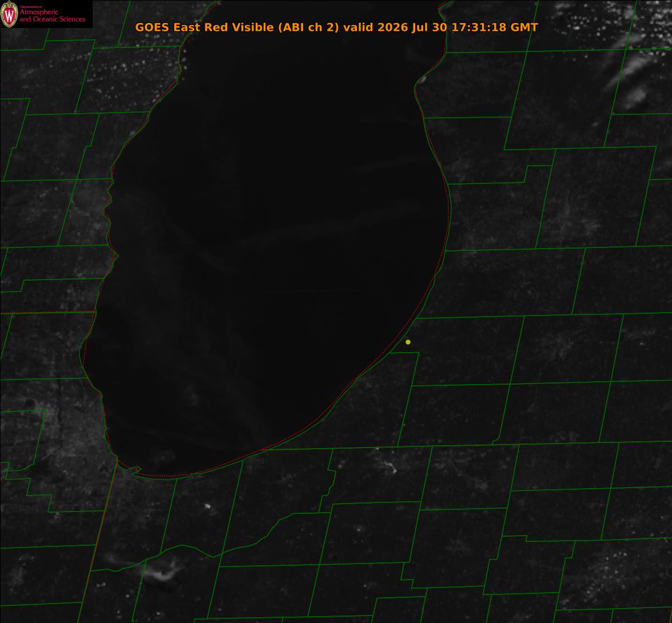
Task: Click the small bright spot south of the lake
Action: (208, 506)
